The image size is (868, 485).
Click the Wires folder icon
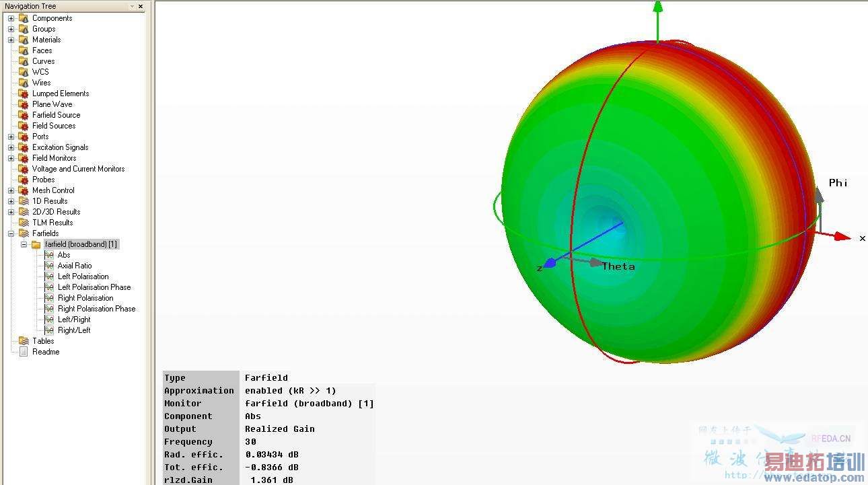tap(24, 83)
